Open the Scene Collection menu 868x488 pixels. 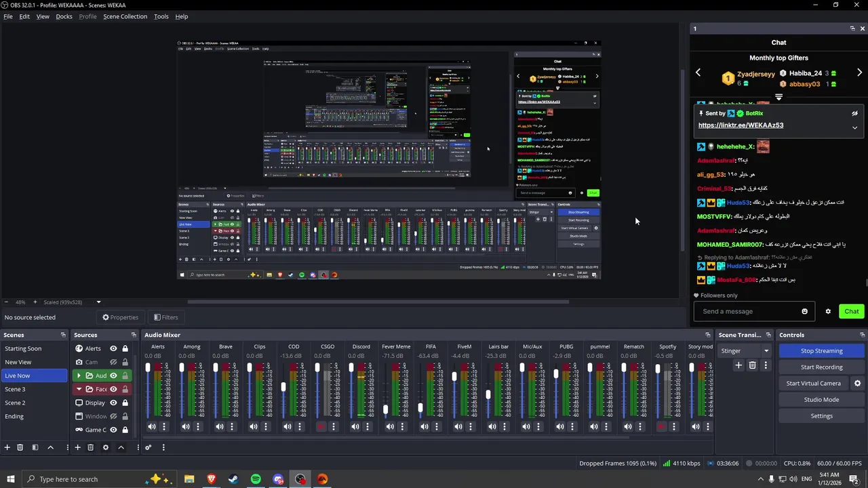click(x=125, y=16)
